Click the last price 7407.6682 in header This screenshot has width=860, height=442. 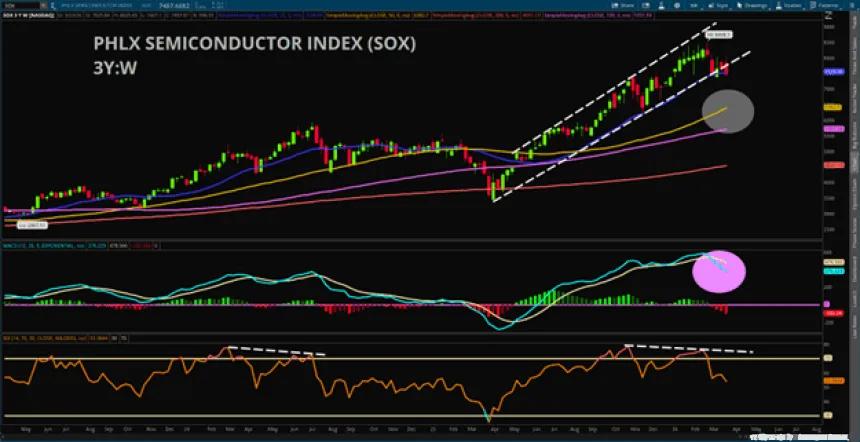(174, 5)
